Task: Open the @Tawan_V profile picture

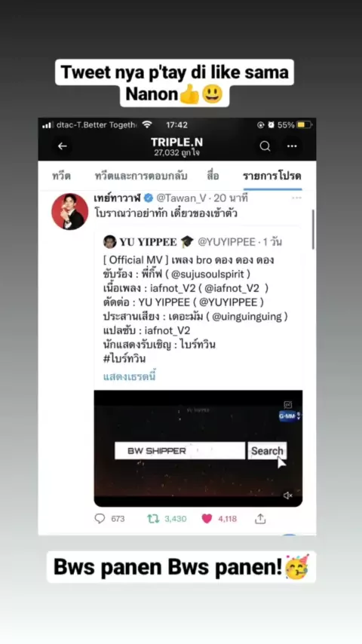Action: point(69,211)
